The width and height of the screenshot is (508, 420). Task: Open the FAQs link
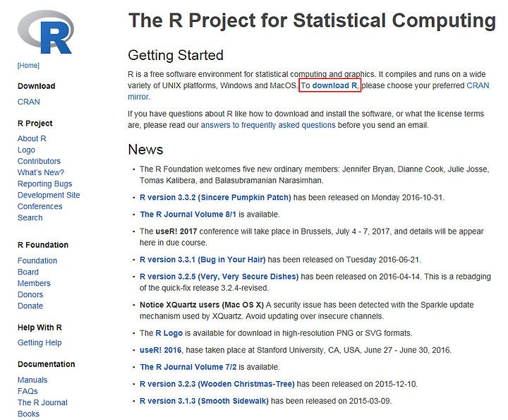click(x=28, y=391)
